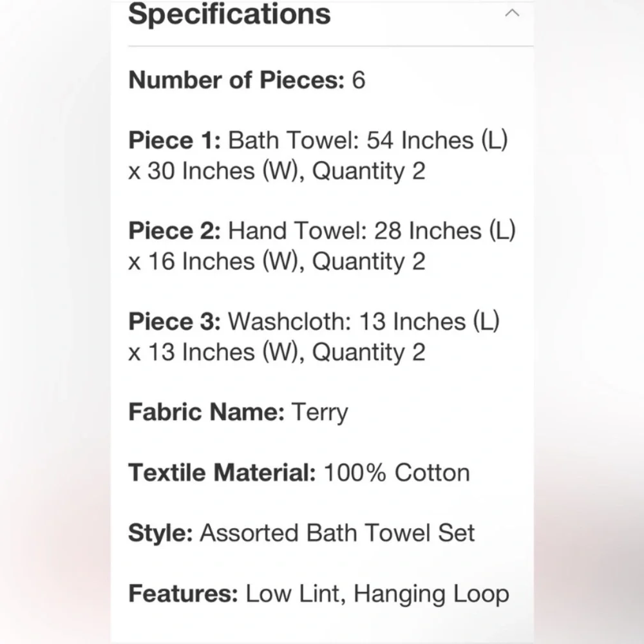Select the Number of Pieces label
This screenshot has width=644, height=644.
coord(236,80)
